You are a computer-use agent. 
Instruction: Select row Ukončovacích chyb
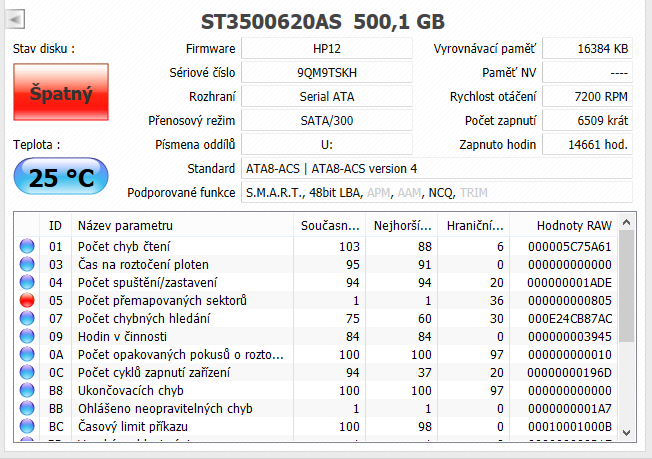pos(316,390)
